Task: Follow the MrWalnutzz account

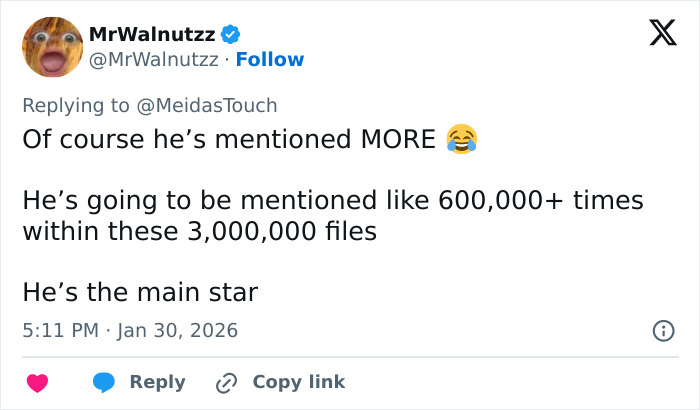Action: click(269, 60)
